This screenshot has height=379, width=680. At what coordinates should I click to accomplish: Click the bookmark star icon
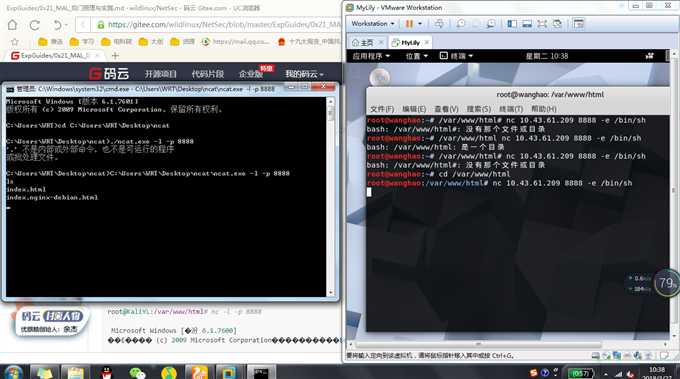point(15,42)
